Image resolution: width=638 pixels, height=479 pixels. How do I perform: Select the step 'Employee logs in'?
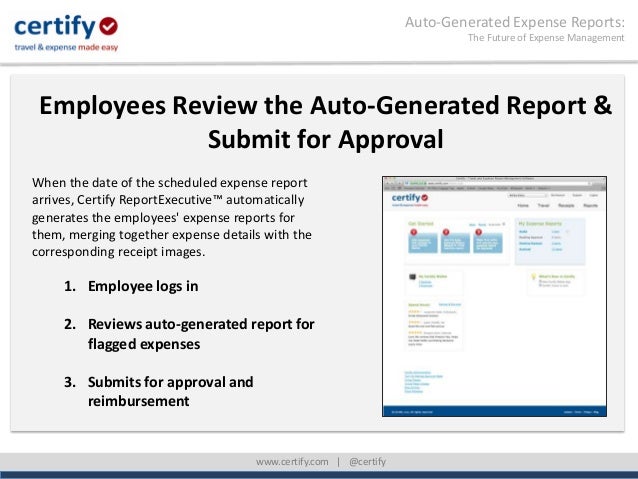coord(143,286)
